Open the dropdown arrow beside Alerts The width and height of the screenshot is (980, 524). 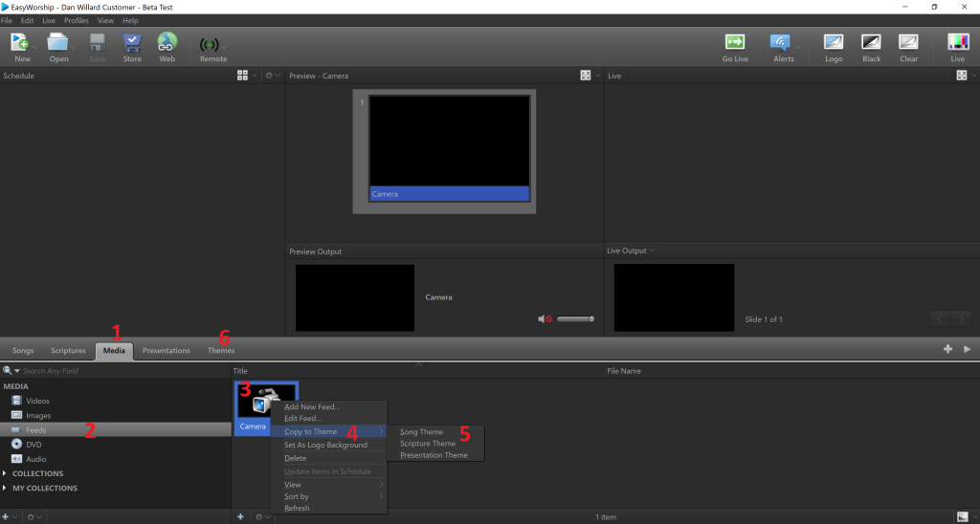pyautogui.click(x=797, y=47)
